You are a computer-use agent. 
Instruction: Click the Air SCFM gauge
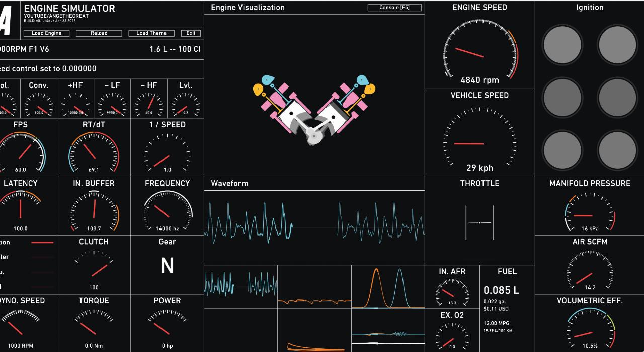[x=590, y=270]
